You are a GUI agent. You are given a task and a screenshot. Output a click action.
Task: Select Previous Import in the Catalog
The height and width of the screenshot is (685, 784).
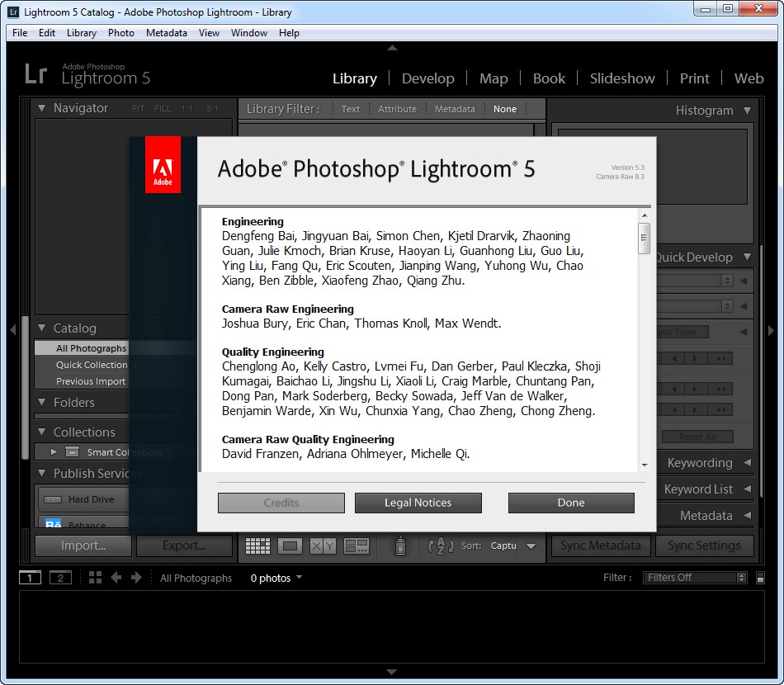point(91,381)
